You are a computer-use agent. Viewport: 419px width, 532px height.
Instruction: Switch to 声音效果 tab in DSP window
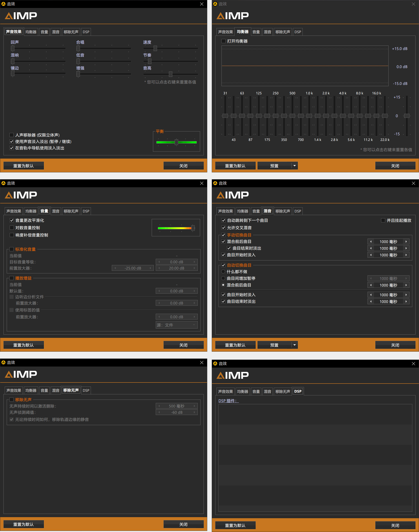(x=226, y=392)
